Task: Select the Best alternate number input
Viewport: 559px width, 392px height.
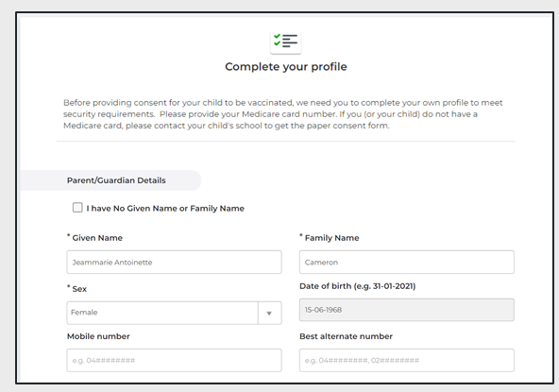Action: click(x=407, y=360)
